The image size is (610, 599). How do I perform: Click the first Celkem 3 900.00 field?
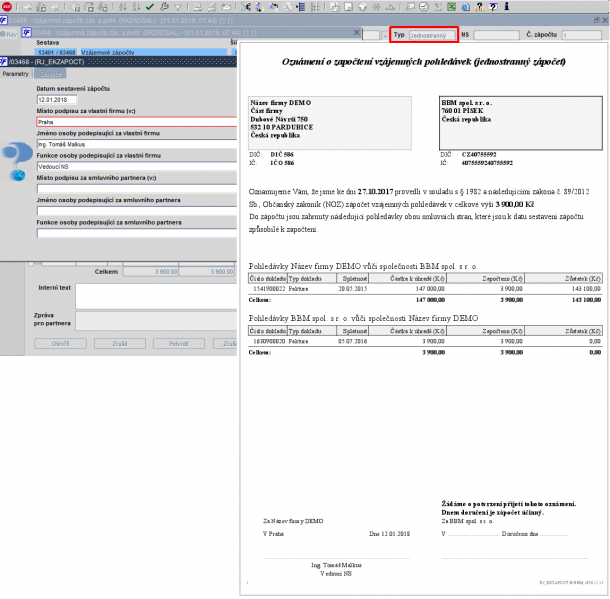[x=151, y=271]
